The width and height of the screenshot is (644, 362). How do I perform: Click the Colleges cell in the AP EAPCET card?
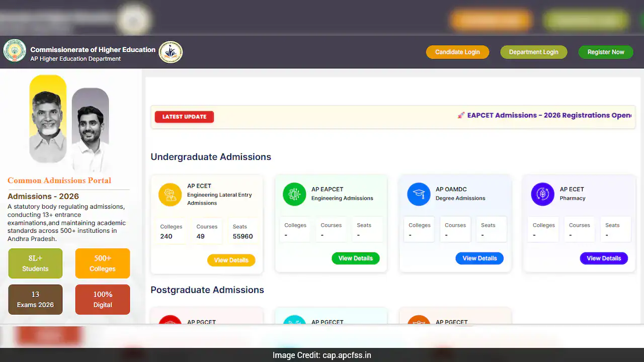coord(295,230)
